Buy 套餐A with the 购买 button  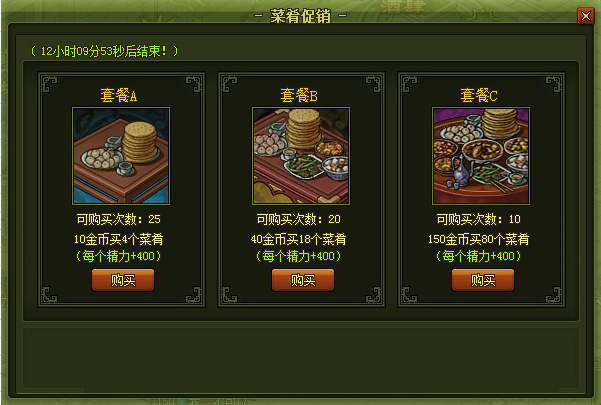coord(123,280)
